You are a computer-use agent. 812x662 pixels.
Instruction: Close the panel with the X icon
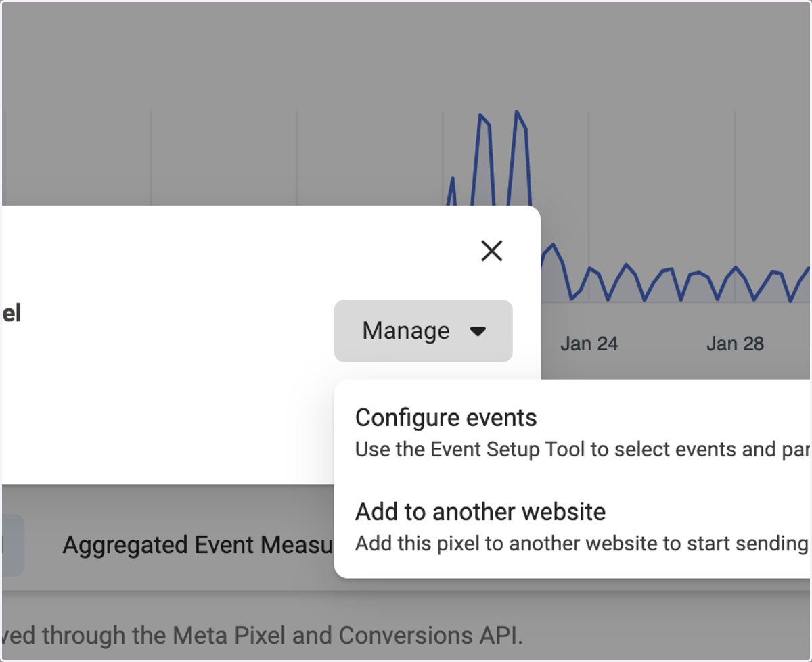tap(491, 251)
